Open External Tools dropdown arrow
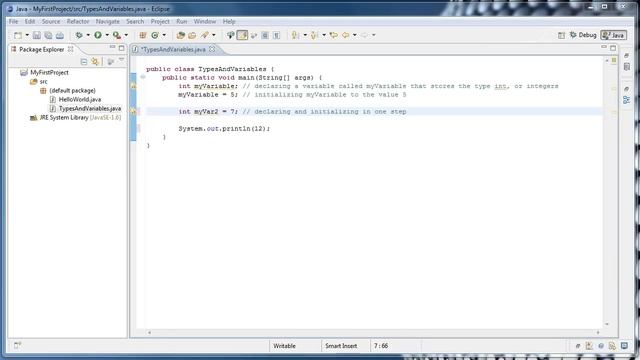 coord(126,35)
